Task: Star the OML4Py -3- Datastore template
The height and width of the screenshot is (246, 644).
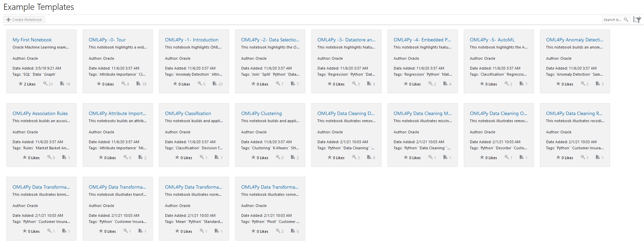Action: 330,84
